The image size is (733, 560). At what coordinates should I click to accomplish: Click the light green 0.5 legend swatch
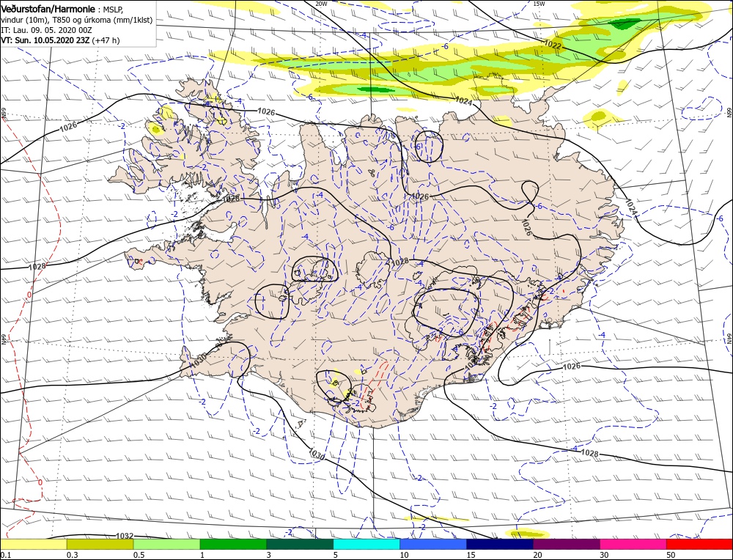click(x=167, y=544)
